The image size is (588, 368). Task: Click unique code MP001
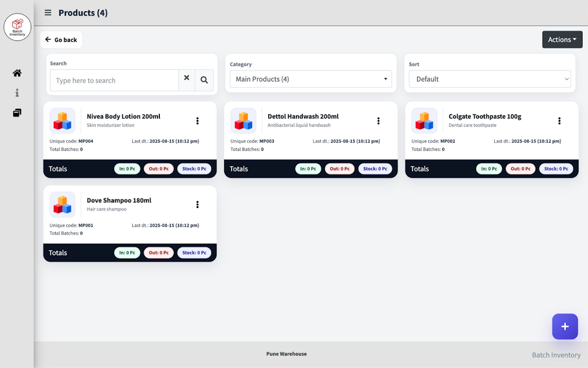click(x=86, y=225)
